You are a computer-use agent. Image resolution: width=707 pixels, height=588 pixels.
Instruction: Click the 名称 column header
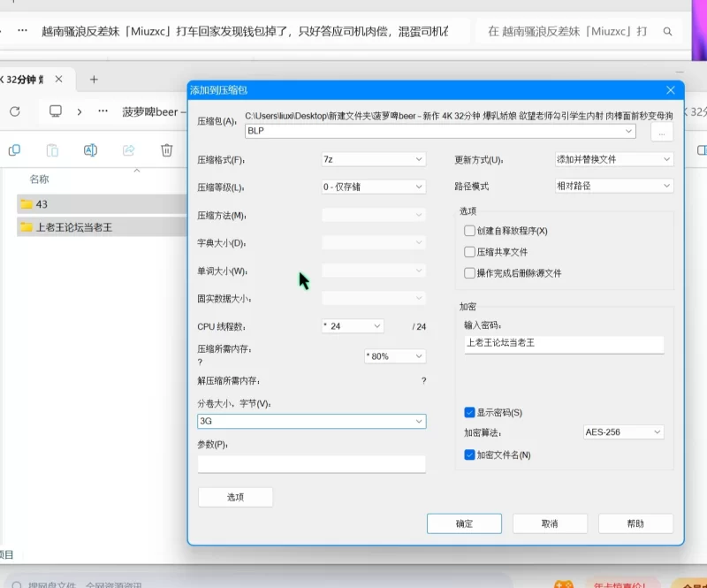39,179
